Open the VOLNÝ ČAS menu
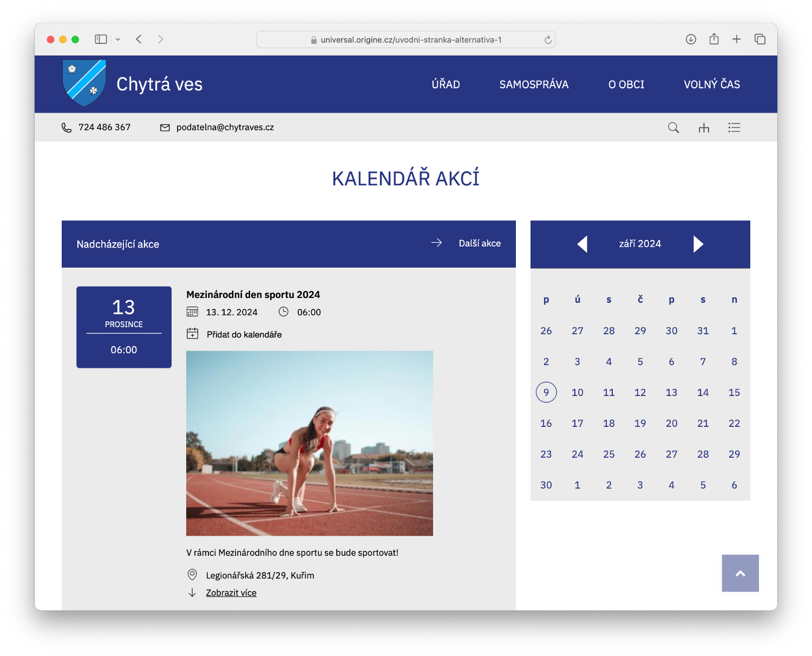The image size is (812, 656). click(711, 85)
